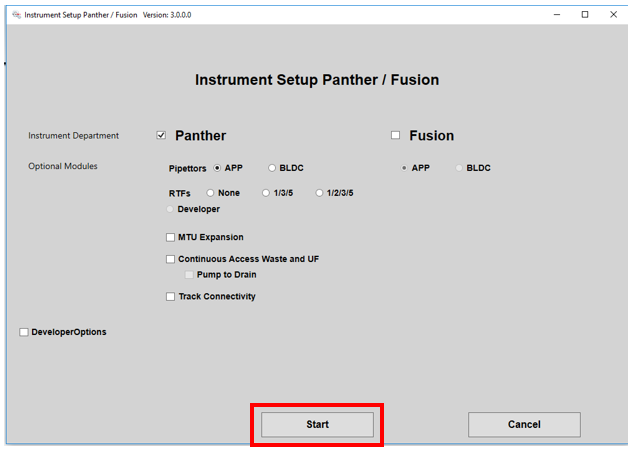The width and height of the screenshot is (632, 451).
Task: Maximize the Instrument Setup window
Action: (x=585, y=15)
